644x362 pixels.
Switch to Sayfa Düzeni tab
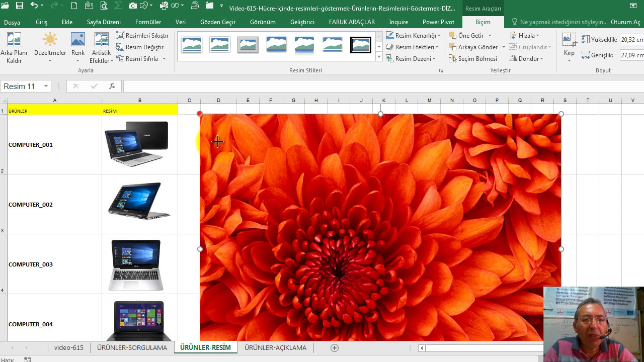pos(104,22)
